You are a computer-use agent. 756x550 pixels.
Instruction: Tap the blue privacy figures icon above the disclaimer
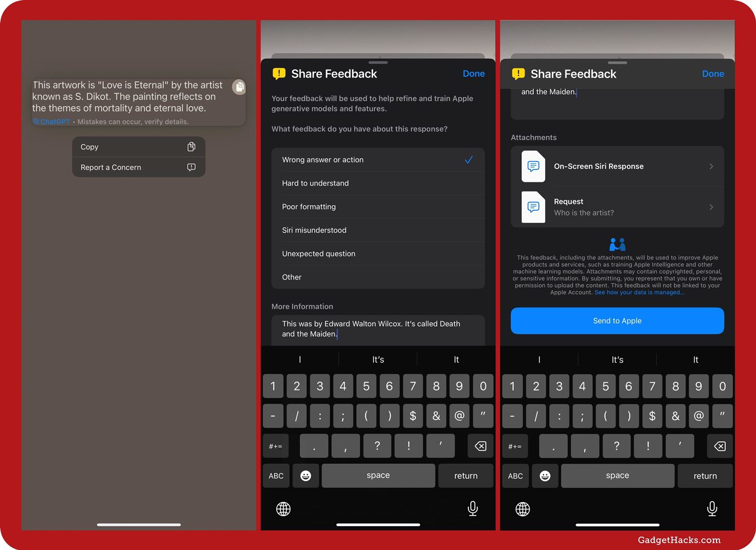click(617, 243)
